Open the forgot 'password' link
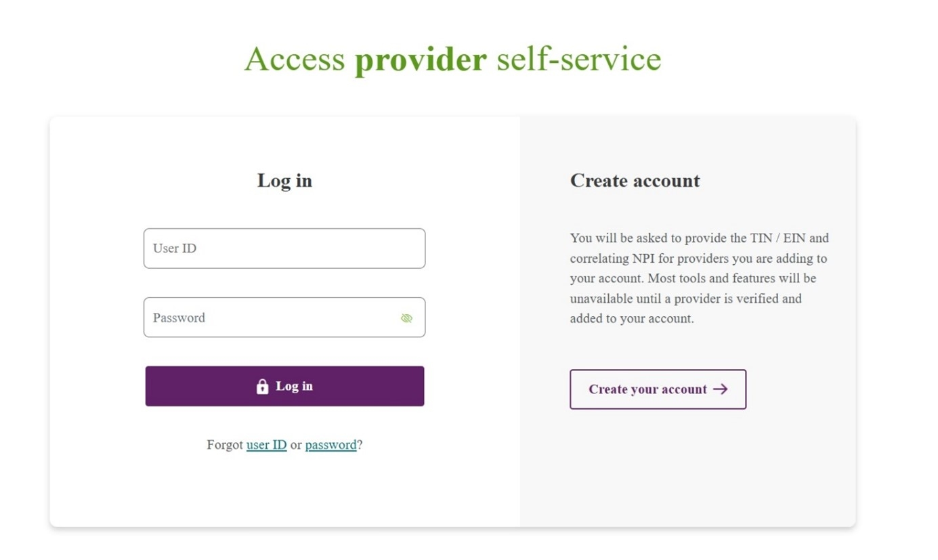 coord(331,445)
